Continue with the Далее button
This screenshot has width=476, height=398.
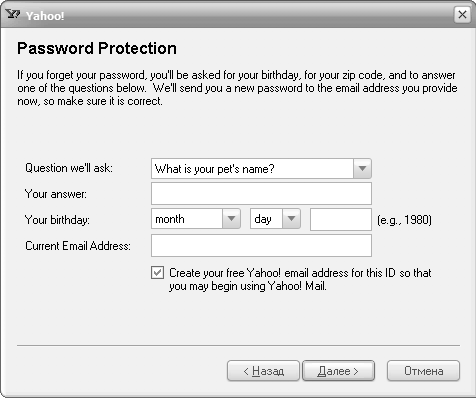coord(338,371)
